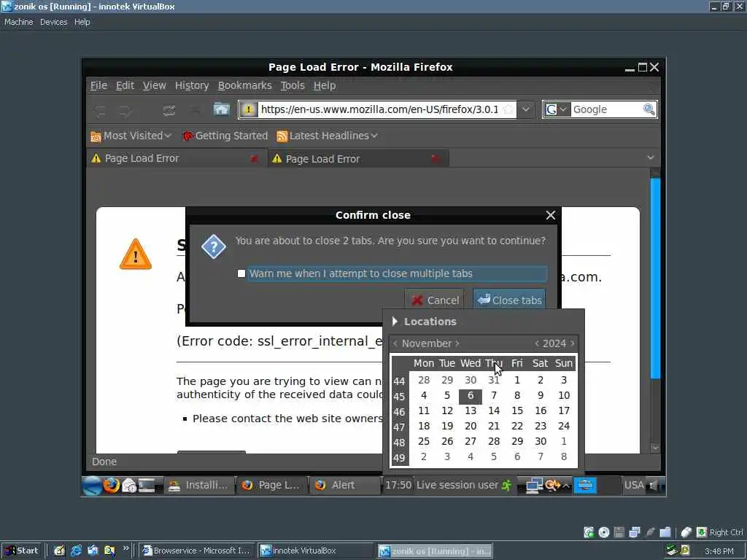Click the 17:50 clock in guest panel

click(398, 485)
